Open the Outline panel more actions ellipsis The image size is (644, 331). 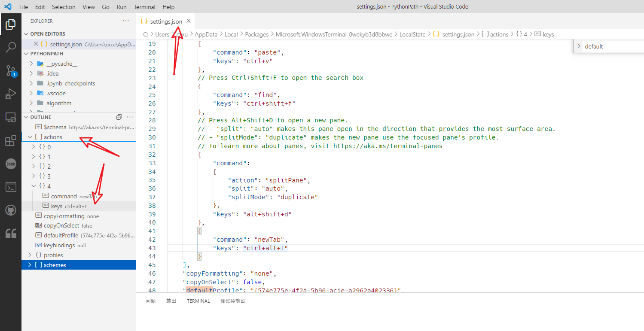(130, 117)
